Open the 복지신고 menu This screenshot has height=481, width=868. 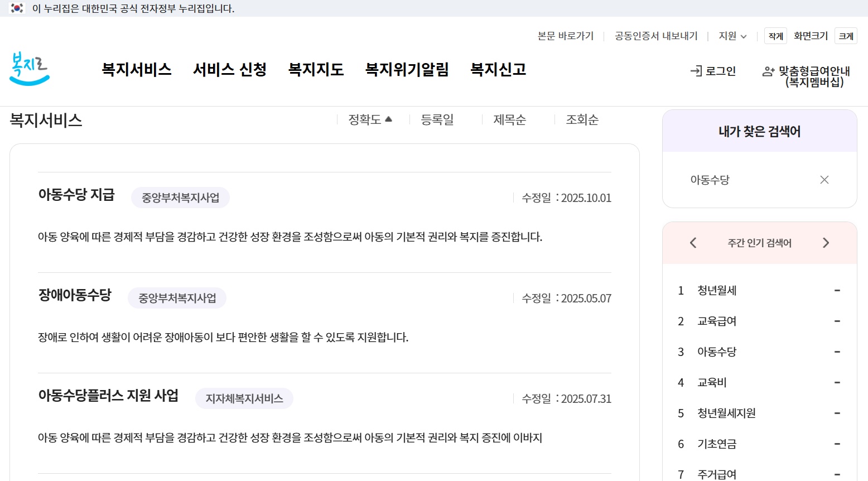[498, 69]
